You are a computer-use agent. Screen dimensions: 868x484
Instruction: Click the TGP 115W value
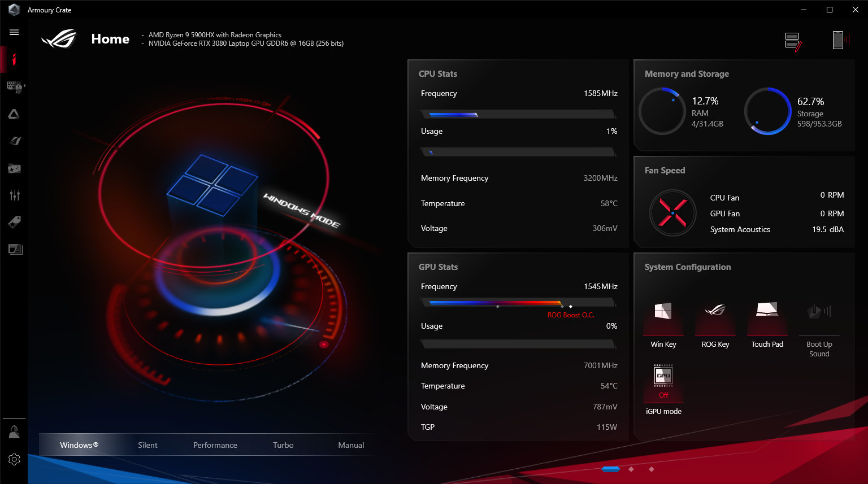click(607, 427)
